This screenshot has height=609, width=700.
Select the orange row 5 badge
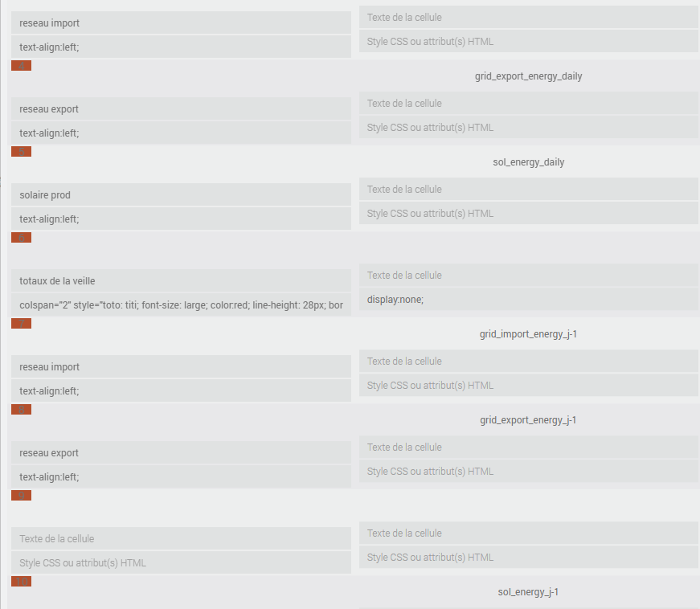tap(22, 152)
